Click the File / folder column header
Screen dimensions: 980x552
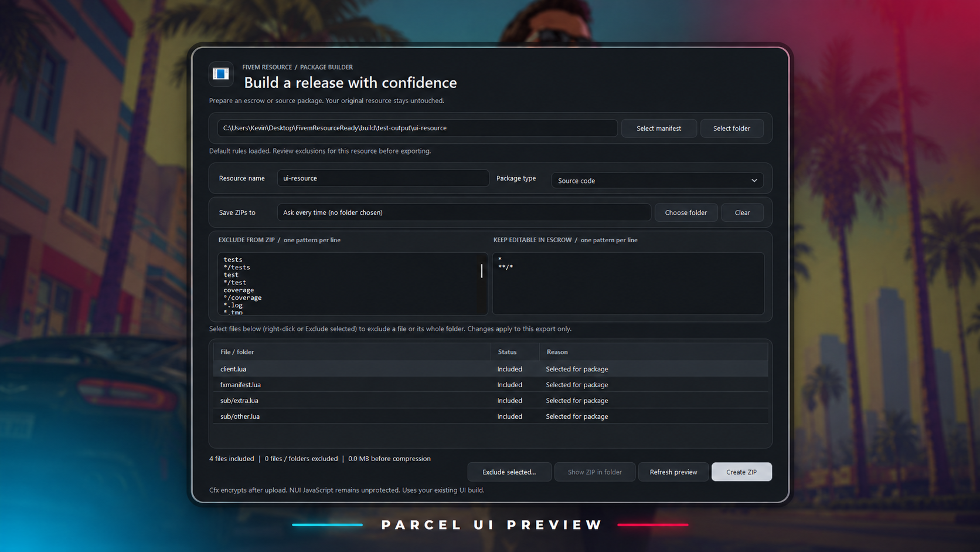[x=352, y=352]
